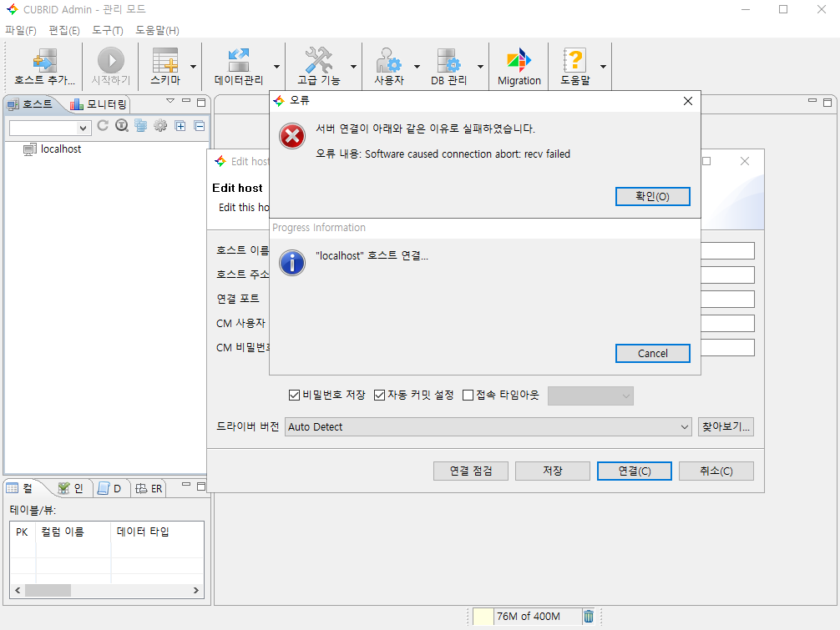Open the host panel search combo box

click(x=49, y=128)
